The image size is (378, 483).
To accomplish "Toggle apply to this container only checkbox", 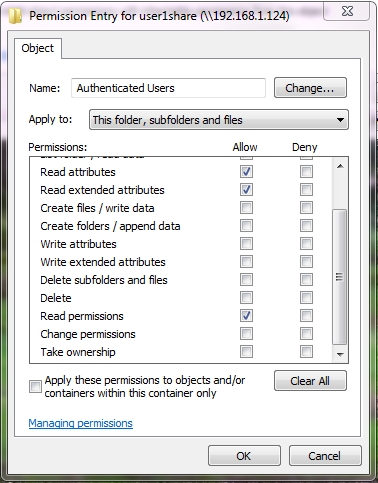I will click(x=35, y=386).
